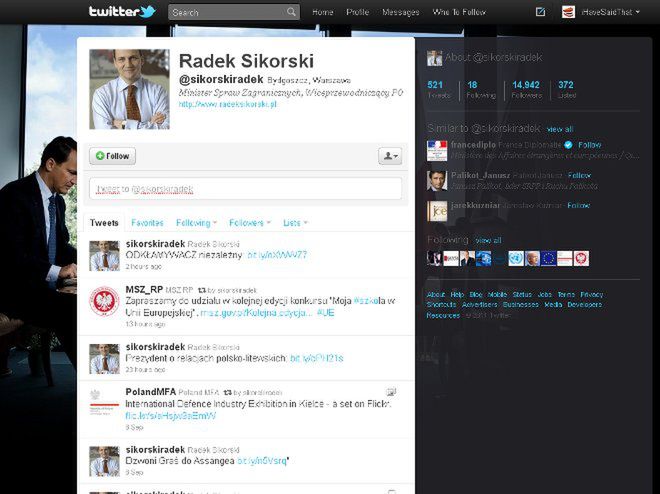
Task: Click Radek Sikorski's large profile photo
Action: tap(129, 89)
